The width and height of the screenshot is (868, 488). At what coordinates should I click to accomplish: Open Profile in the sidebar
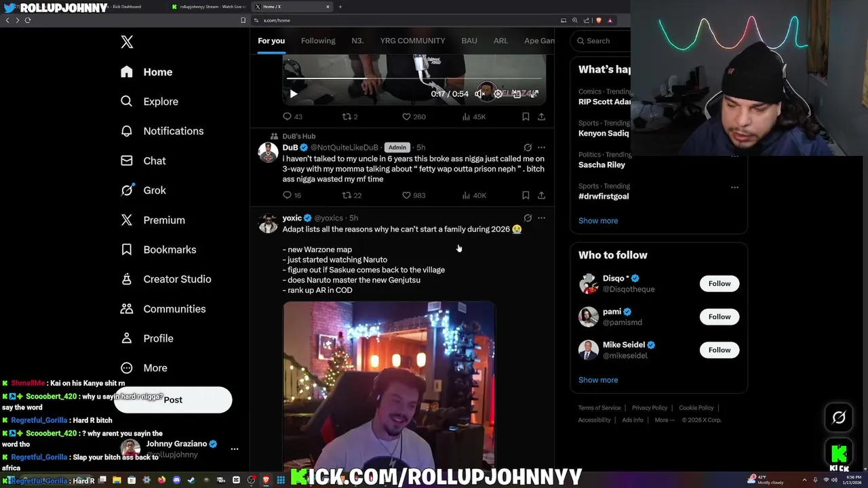point(147,338)
